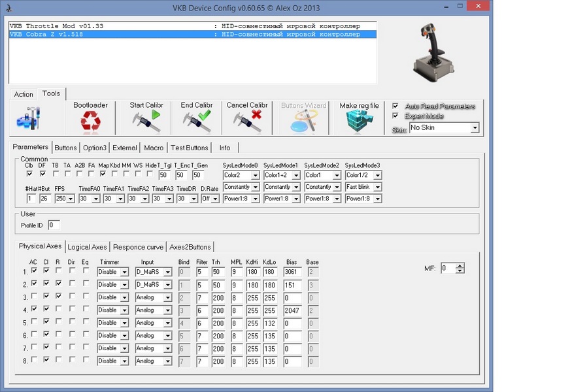
Task: Click axis 1 Bias field 3061
Action: (x=292, y=272)
